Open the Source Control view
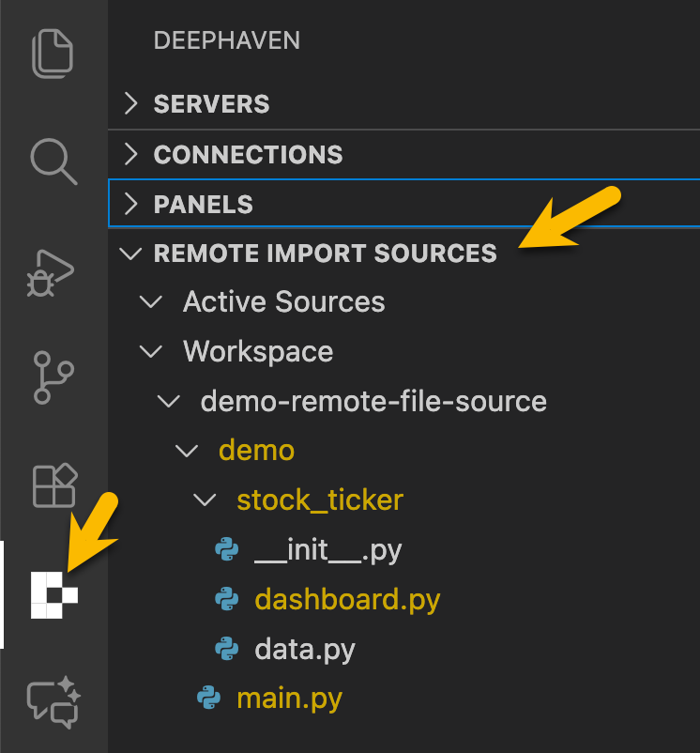This screenshot has width=700, height=753. (x=53, y=376)
